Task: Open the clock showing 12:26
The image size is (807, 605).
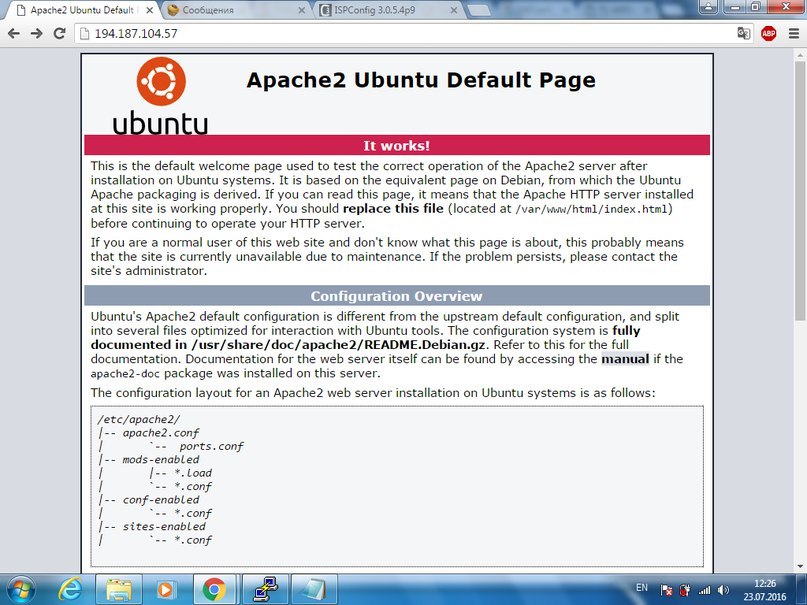Action: (765, 590)
